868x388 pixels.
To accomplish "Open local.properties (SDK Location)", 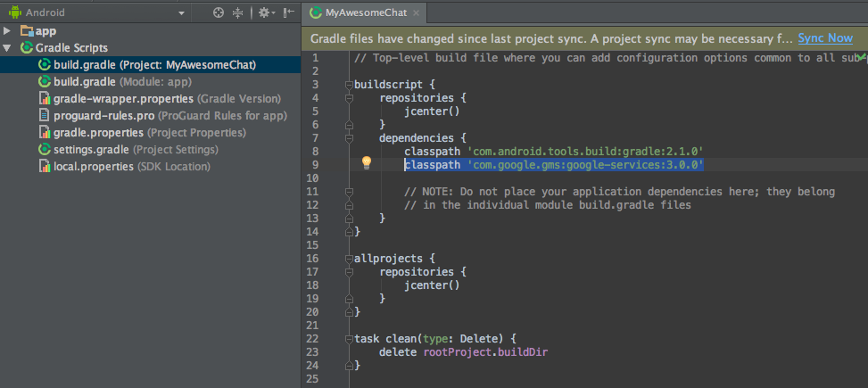I will (132, 167).
